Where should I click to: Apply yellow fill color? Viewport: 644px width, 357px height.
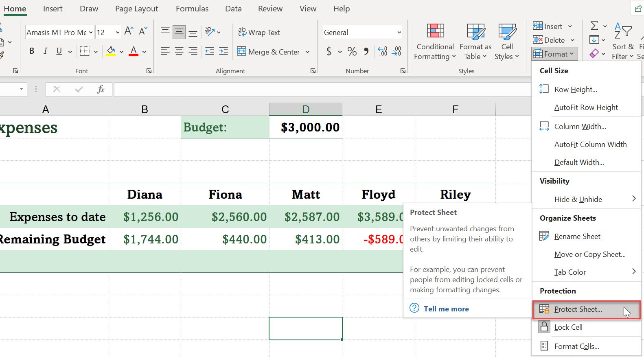tap(111, 51)
